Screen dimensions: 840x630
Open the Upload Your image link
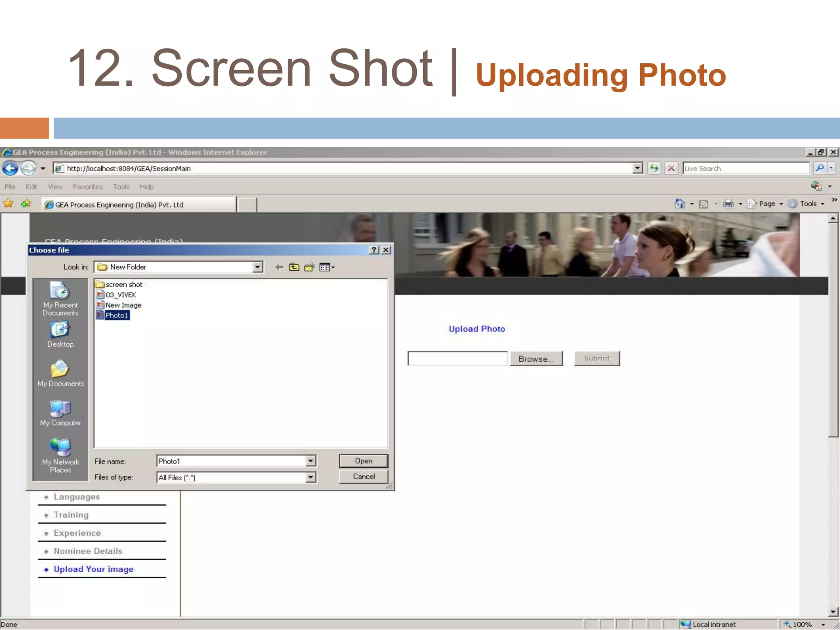(94, 569)
